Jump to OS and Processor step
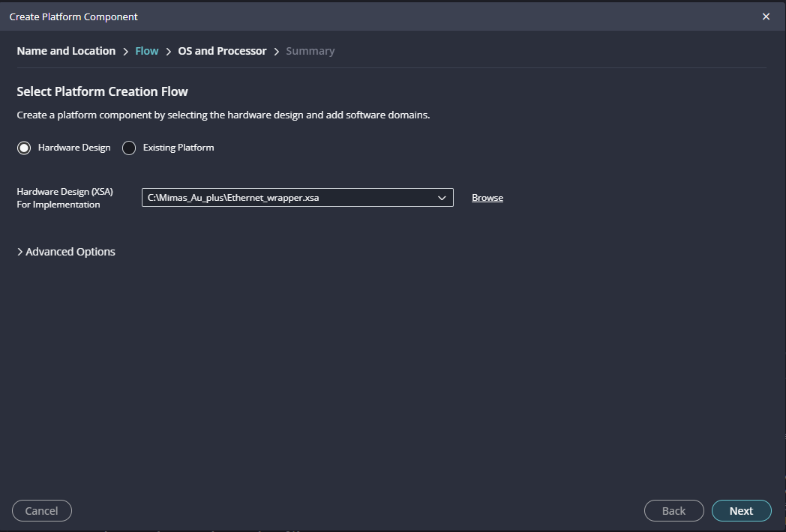The height and width of the screenshot is (532, 786). [222, 51]
